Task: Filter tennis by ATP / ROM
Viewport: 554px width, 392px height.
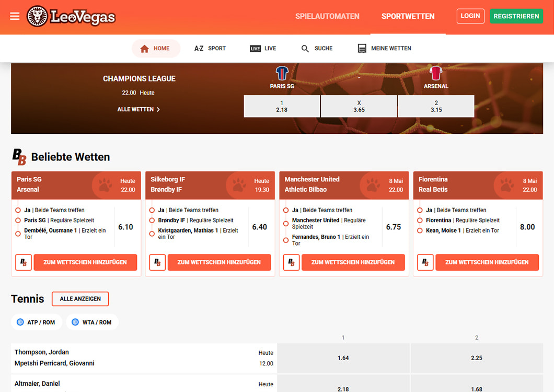Action: pyautogui.click(x=37, y=322)
